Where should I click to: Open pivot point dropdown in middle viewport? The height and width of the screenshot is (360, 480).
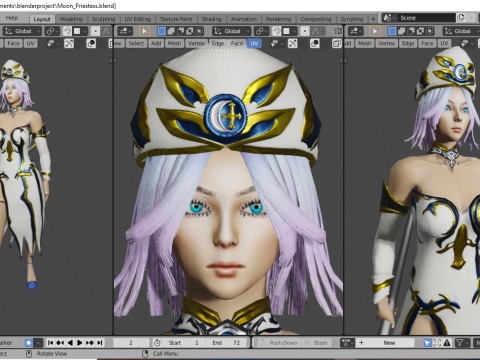tap(262, 31)
